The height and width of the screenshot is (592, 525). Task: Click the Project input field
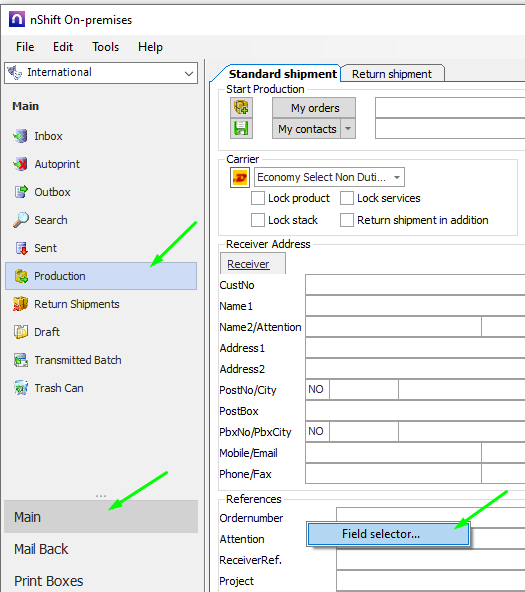(x=431, y=581)
